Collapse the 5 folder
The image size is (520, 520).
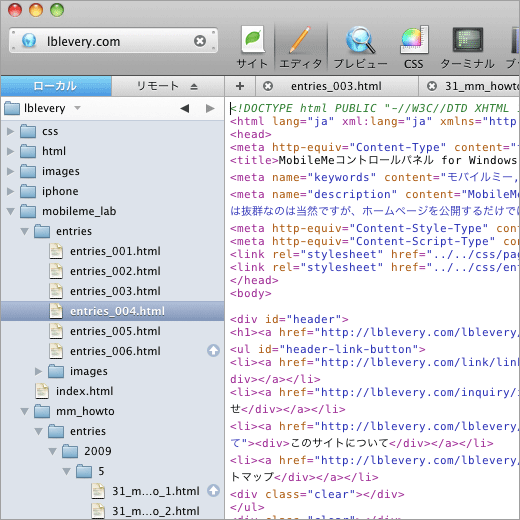click(x=67, y=471)
